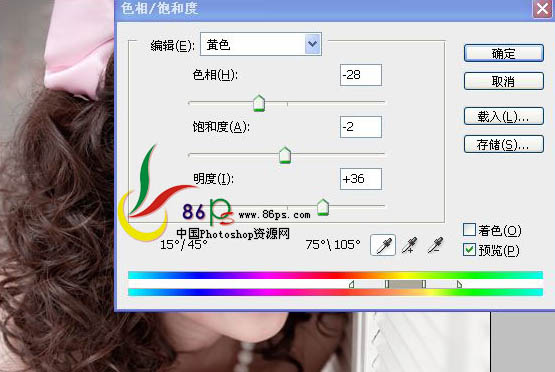The width and height of the screenshot is (555, 372).
Task: Enable the 着色 colorize checkbox
Action: [469, 230]
